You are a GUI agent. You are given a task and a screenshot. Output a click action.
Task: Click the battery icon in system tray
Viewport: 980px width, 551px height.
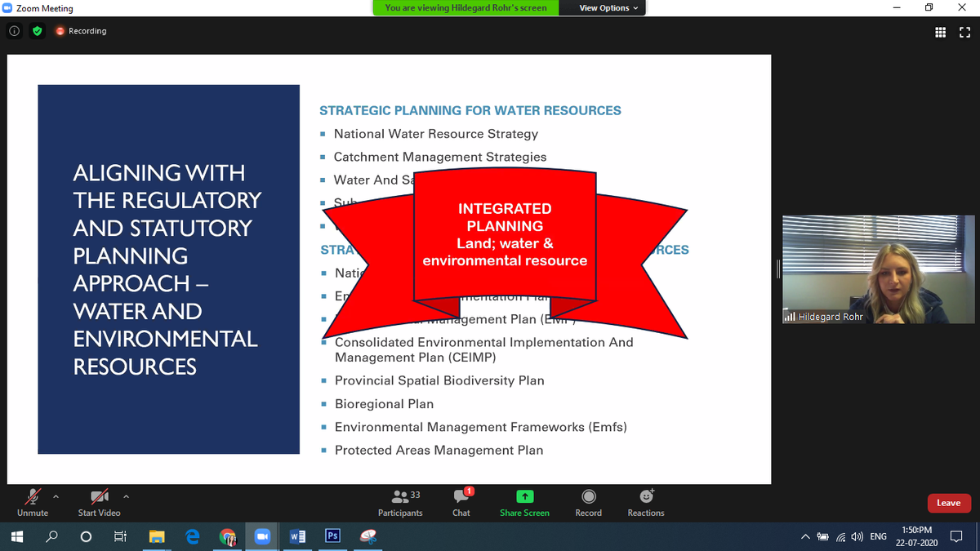pos(822,536)
